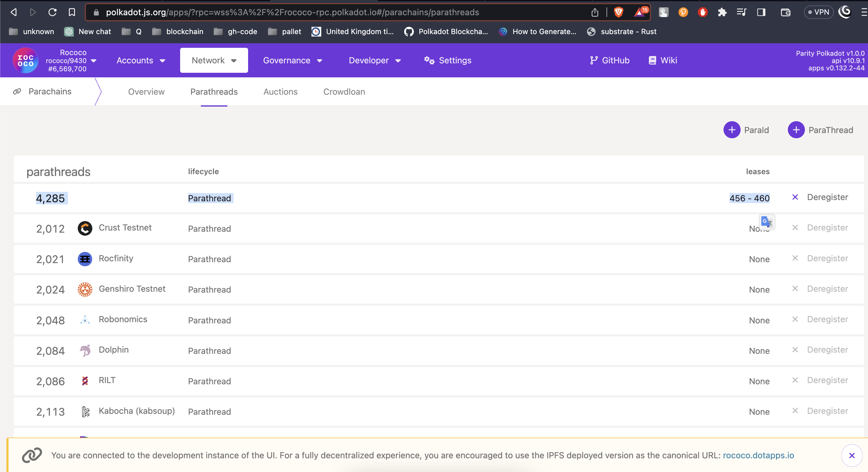The image size is (868, 472).
Task: Switch to the Overview tab
Action: 146,92
